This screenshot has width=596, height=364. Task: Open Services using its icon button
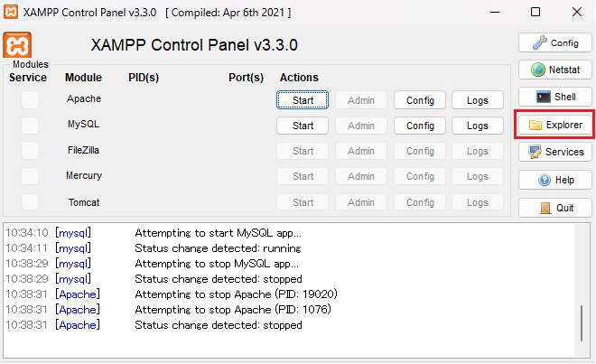554,152
